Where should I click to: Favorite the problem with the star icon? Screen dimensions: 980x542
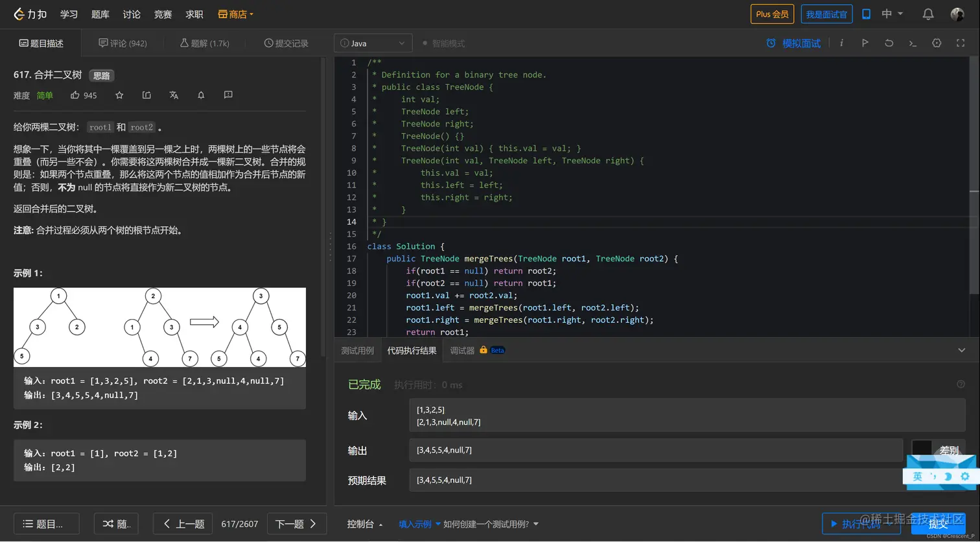click(x=119, y=95)
